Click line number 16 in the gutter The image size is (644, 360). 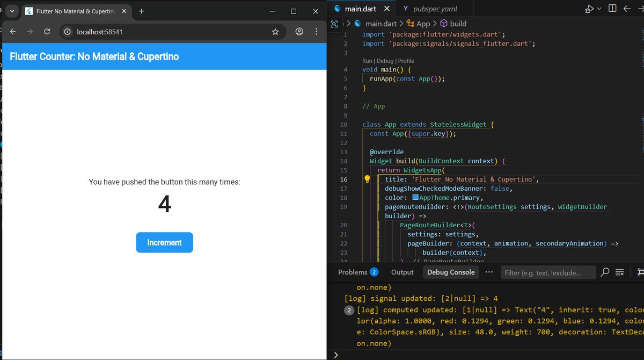tap(343, 179)
